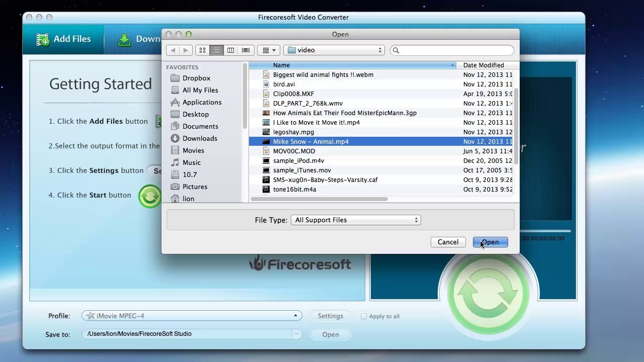
Task: Click the blue Open button in dialog
Action: click(490, 242)
